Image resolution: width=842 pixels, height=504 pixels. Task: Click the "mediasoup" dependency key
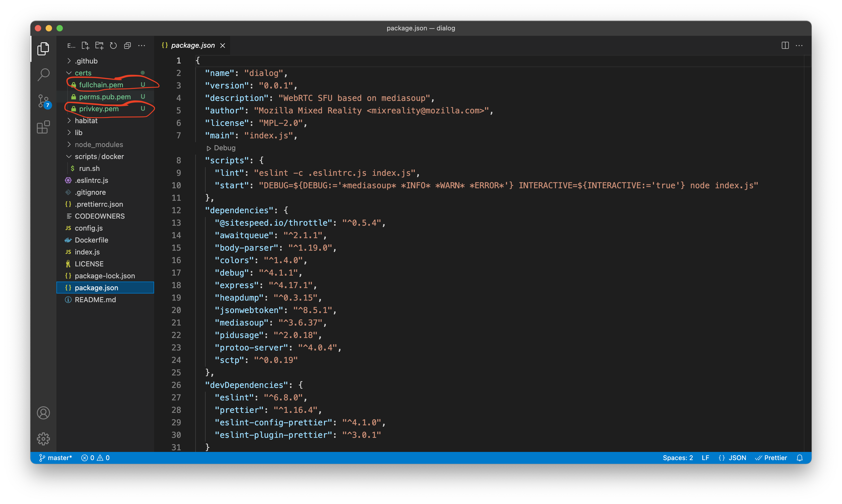(242, 323)
